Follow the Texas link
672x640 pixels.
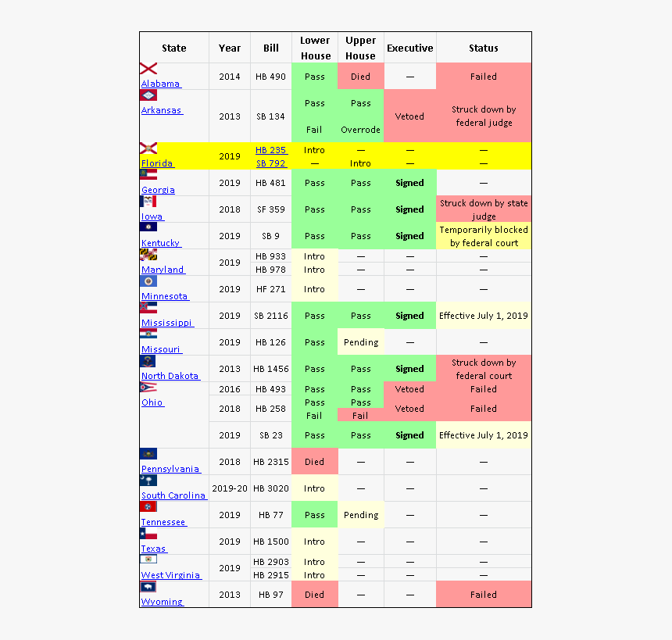pos(154,549)
